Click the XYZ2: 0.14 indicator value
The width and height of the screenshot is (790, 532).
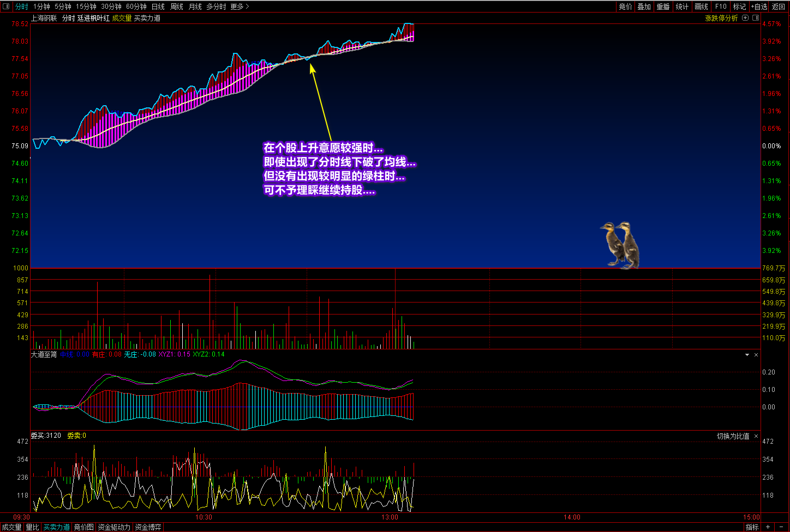pos(208,354)
